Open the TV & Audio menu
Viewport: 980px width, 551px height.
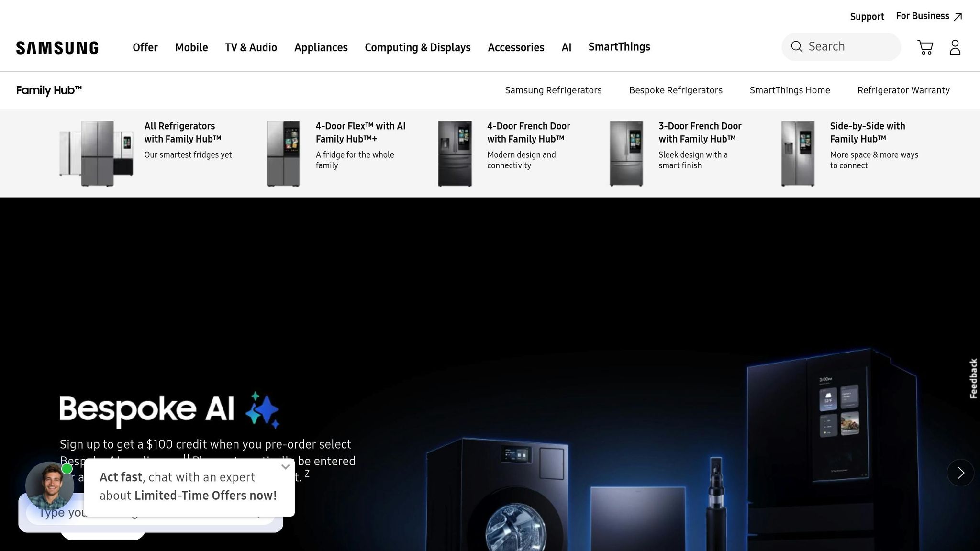point(251,47)
